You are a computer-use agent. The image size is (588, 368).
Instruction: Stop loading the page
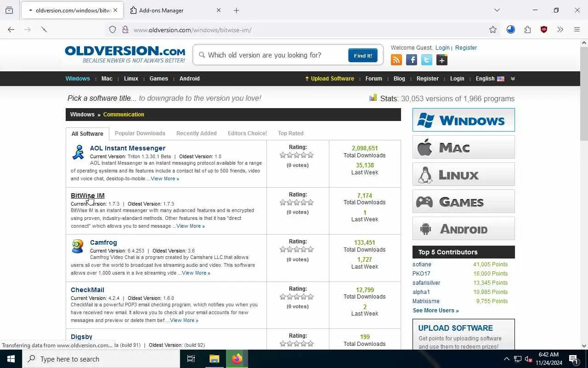click(44, 29)
